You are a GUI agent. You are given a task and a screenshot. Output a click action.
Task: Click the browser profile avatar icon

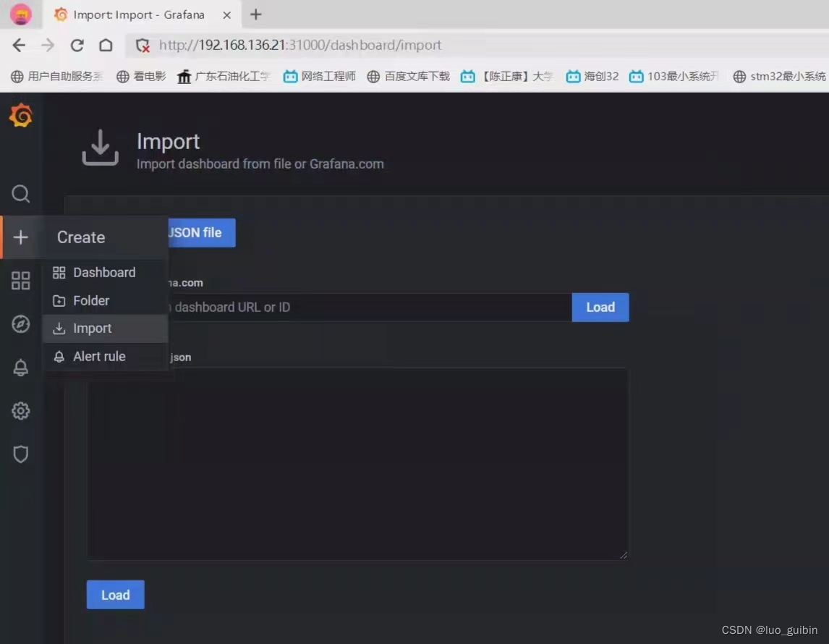21,14
